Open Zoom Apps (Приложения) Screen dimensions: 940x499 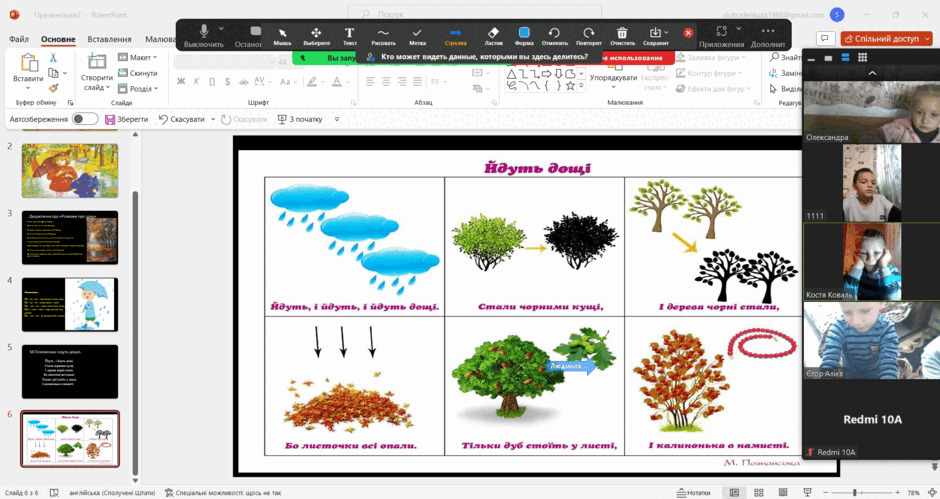click(721, 36)
